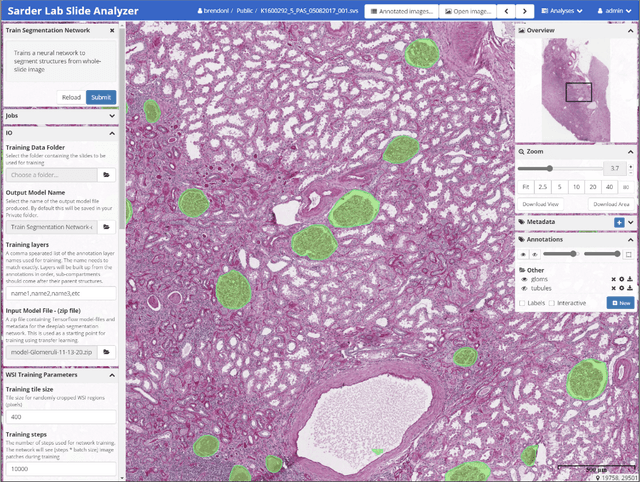Click the Annotated images button
The image size is (640, 482).
pyautogui.click(x=401, y=11)
